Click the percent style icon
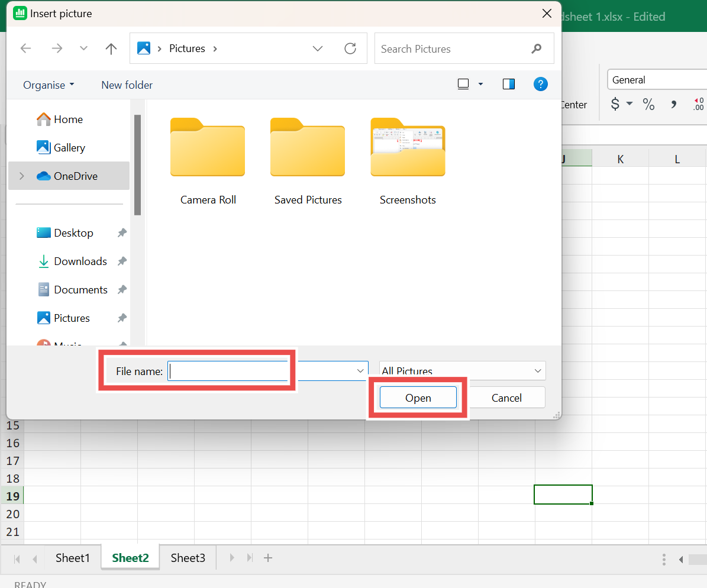This screenshot has width=707, height=588. coord(648,105)
